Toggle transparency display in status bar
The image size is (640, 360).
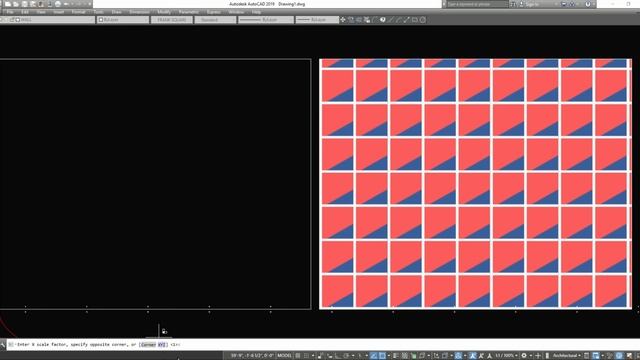404,356
